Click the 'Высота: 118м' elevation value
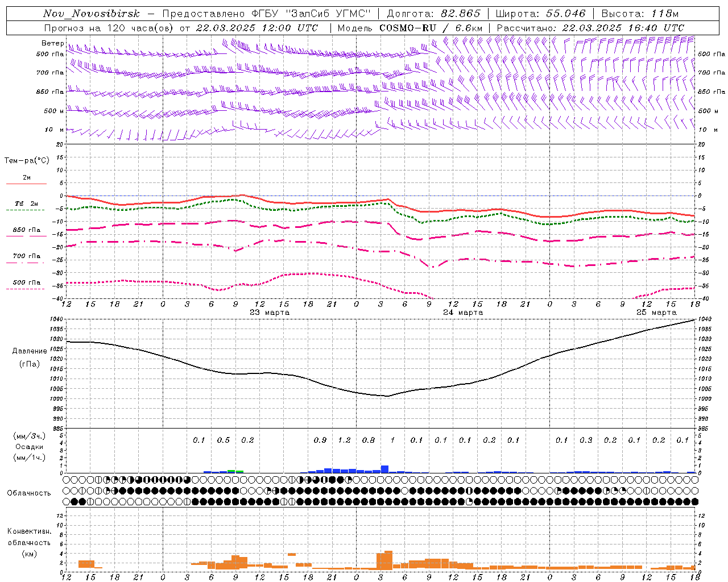The width and height of the screenshot is (728, 582). pos(640,14)
